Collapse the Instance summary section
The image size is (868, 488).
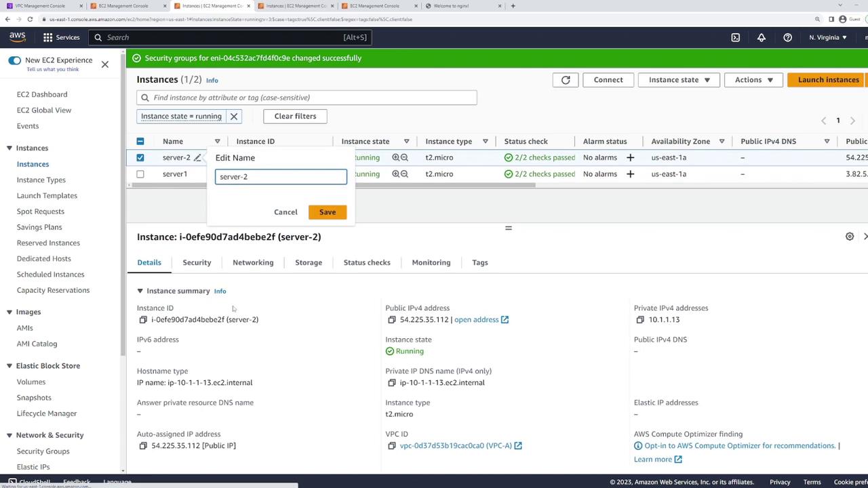point(140,291)
